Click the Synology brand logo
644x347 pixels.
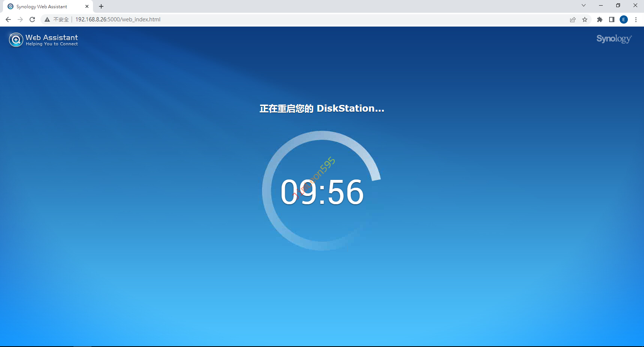(614, 39)
